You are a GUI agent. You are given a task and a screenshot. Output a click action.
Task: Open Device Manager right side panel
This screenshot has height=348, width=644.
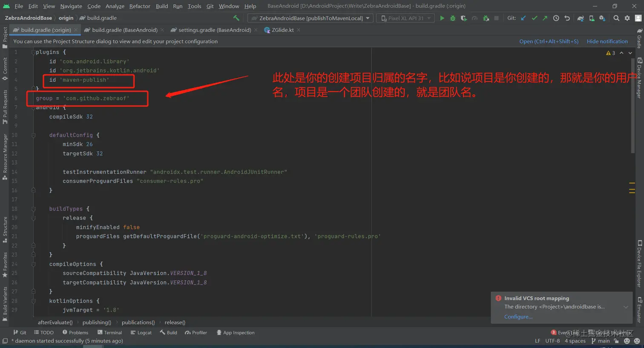coord(639,78)
